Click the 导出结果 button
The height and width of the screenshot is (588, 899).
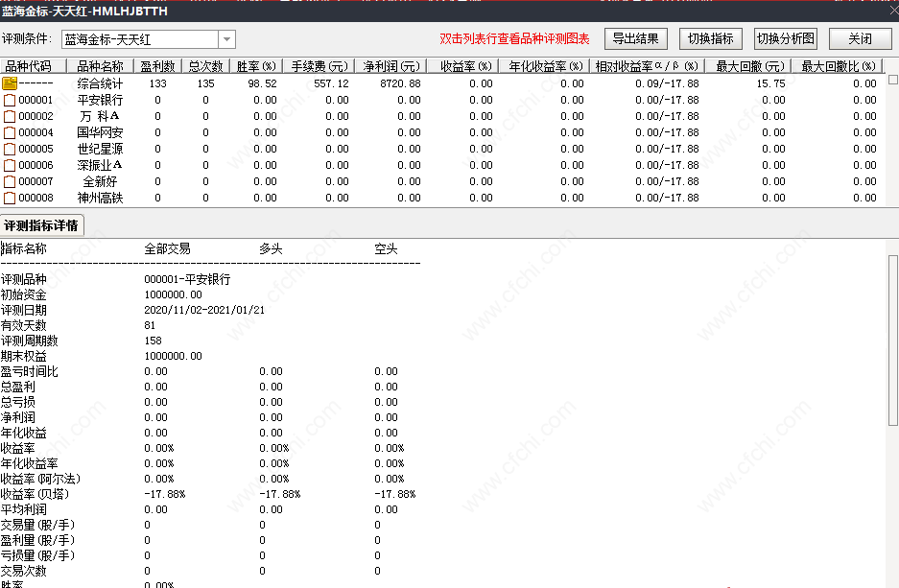click(636, 39)
